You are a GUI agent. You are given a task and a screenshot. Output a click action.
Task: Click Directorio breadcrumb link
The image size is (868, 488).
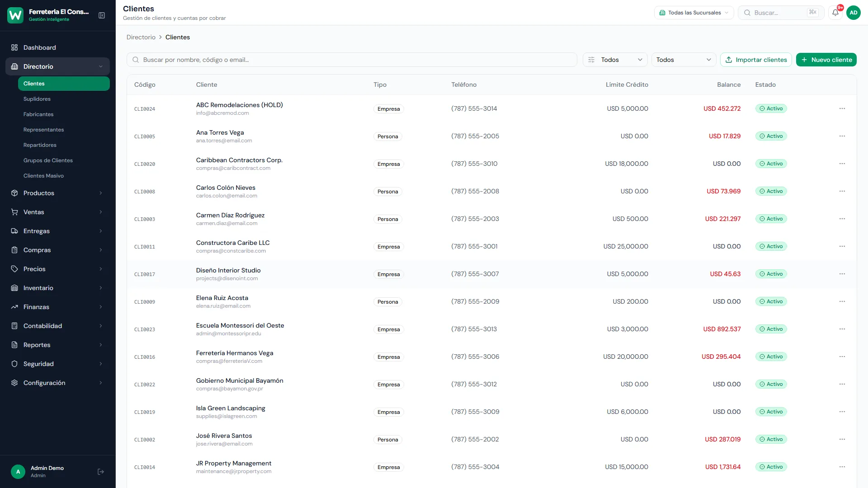(x=141, y=37)
